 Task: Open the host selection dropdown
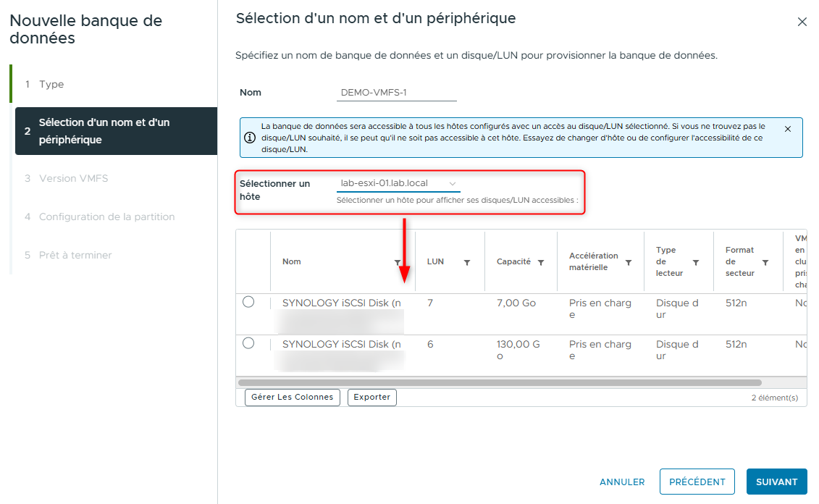click(x=395, y=183)
